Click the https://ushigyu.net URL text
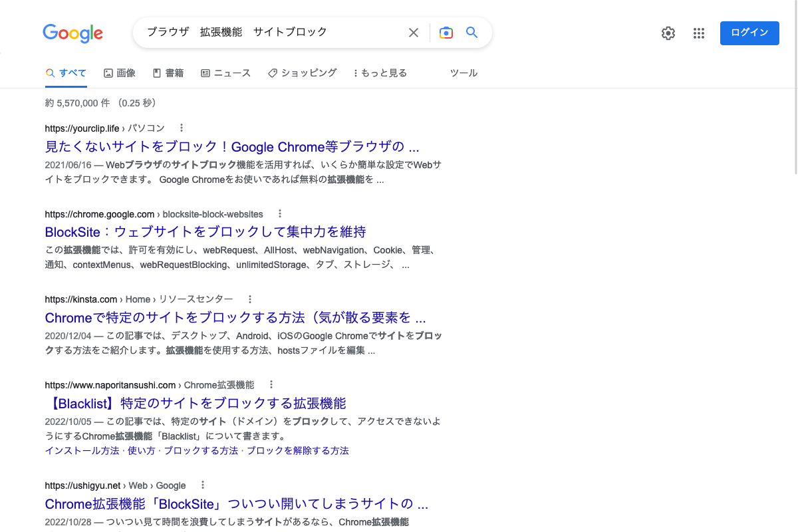Image resolution: width=798 pixels, height=532 pixels. [83, 485]
